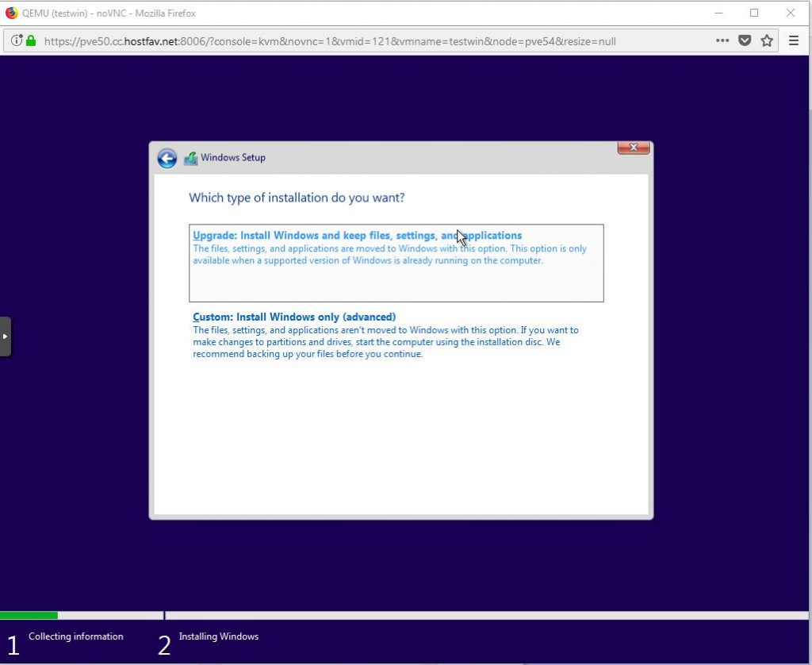
Task: Click the green setup progress bar
Action: pyautogui.click(x=29, y=615)
